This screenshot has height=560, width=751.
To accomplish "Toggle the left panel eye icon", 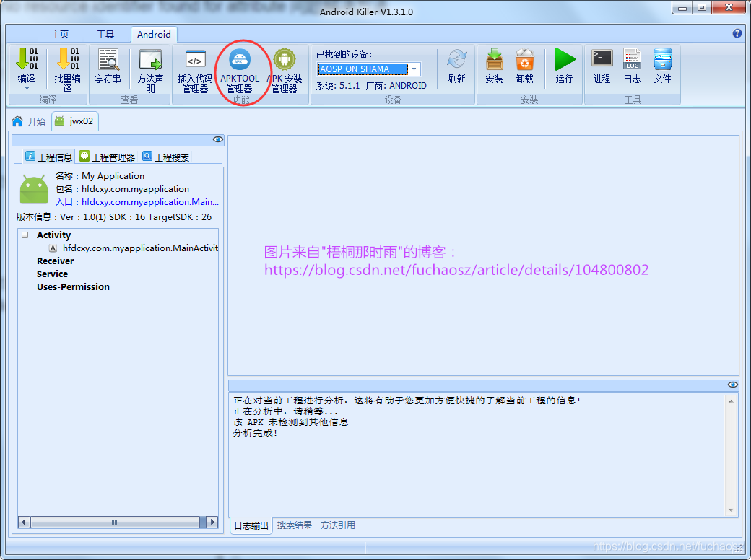I will (217, 140).
